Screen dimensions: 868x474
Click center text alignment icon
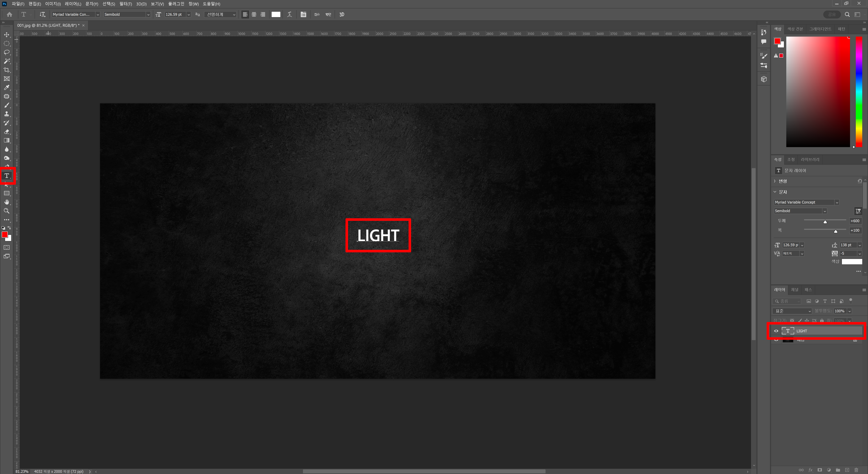tap(254, 14)
